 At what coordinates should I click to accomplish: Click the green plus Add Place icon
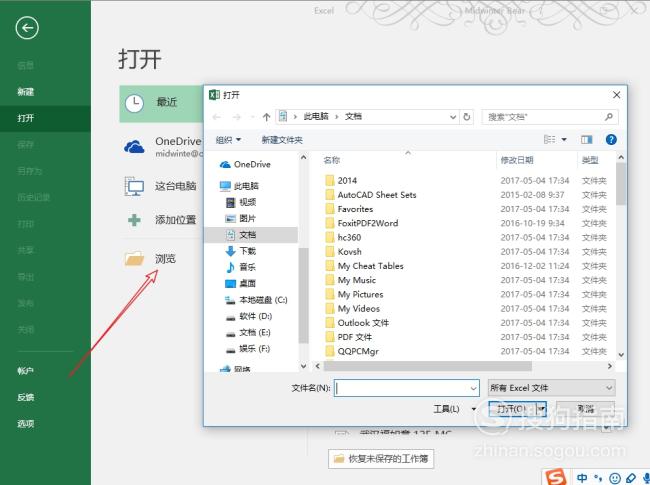[x=134, y=220]
